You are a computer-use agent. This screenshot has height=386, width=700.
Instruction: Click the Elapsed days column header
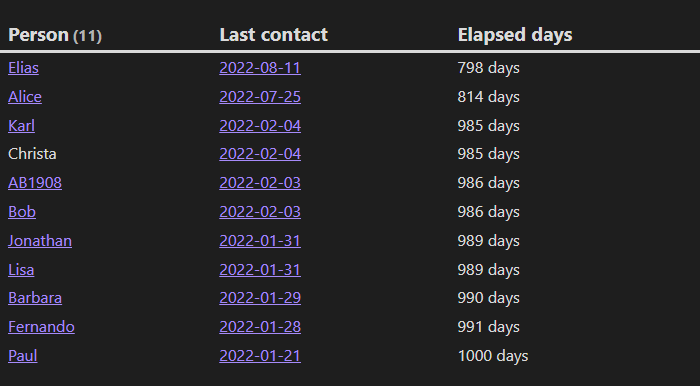(x=515, y=35)
